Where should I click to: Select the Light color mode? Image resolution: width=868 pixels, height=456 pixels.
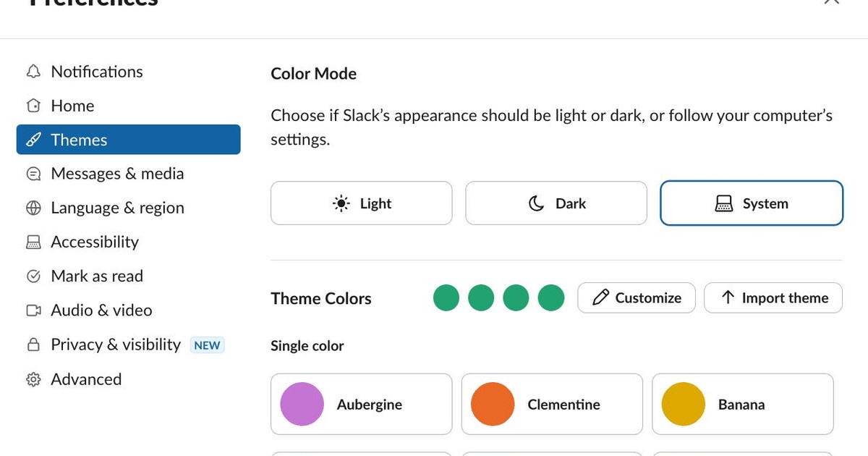361,203
